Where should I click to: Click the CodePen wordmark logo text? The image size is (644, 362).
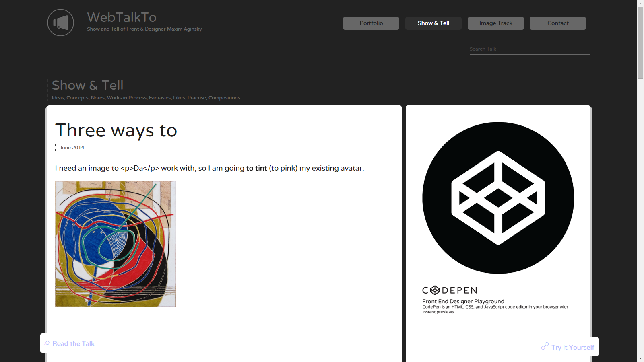(x=450, y=290)
